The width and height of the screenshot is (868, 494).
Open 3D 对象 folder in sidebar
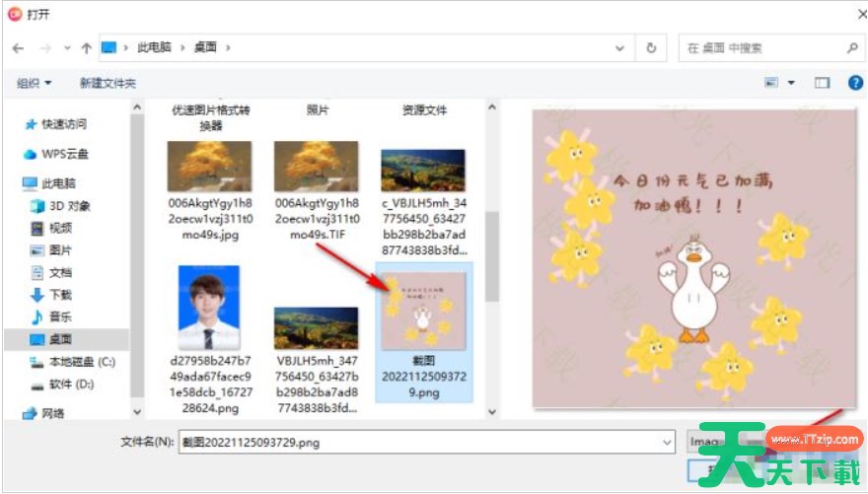70,206
